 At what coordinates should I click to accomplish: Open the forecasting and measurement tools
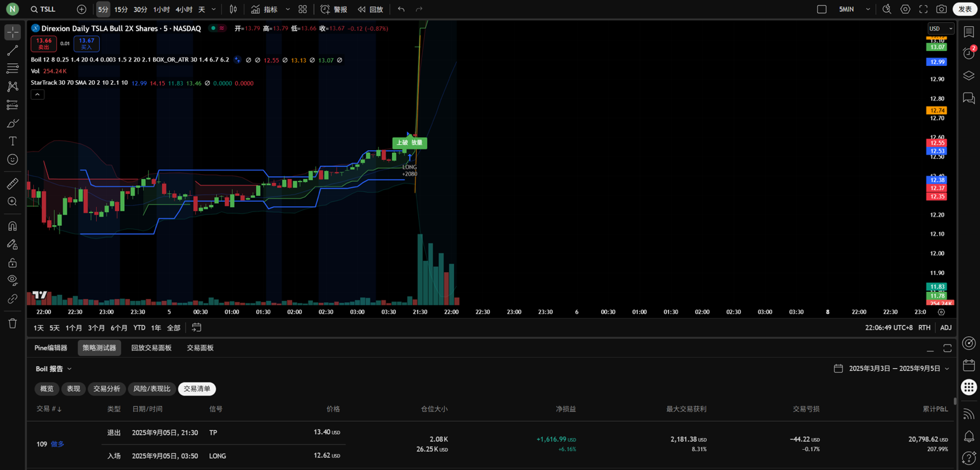pos(12,104)
